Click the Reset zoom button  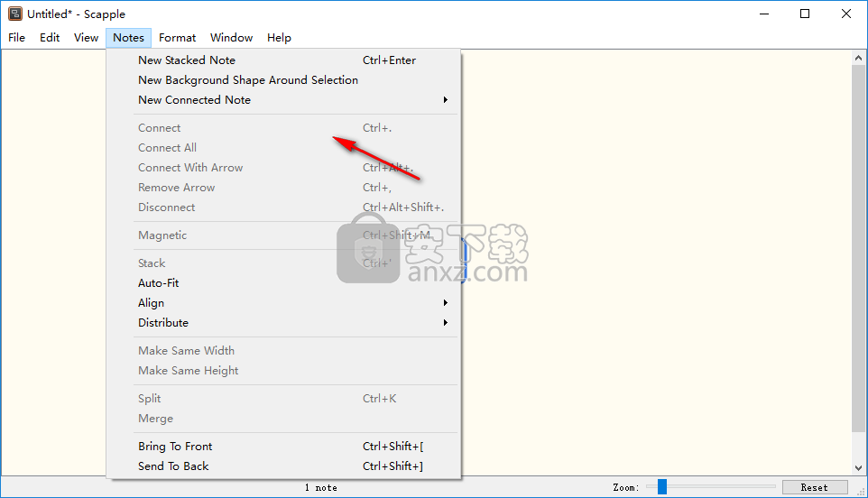click(x=815, y=487)
